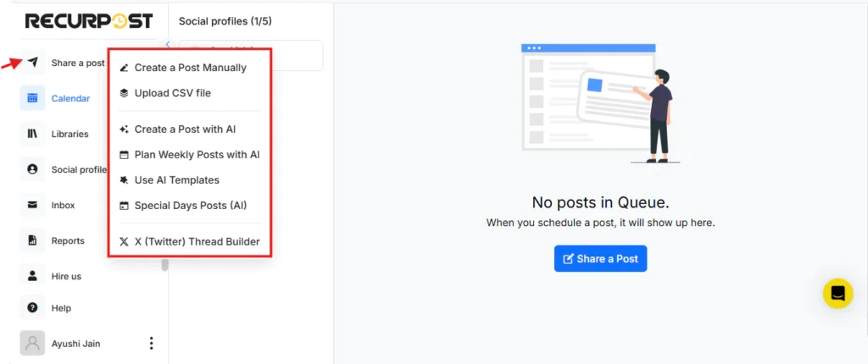Open the three-dot menu next to Ayushi Jain
This screenshot has height=364, width=868.
point(151,344)
